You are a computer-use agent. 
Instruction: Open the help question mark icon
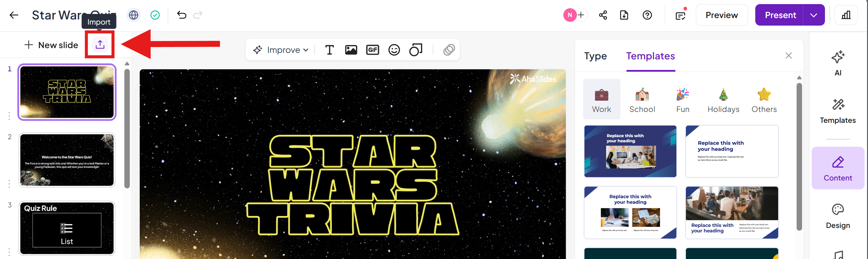(647, 15)
